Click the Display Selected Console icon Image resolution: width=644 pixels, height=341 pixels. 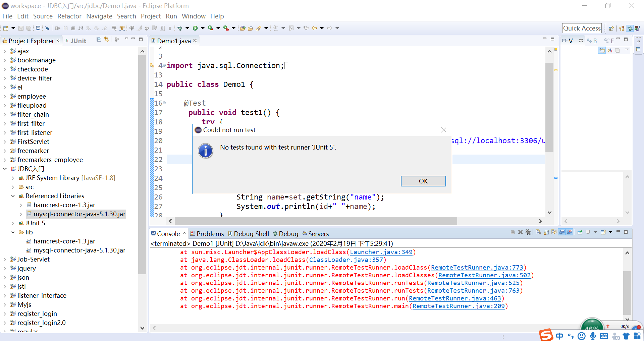click(588, 232)
